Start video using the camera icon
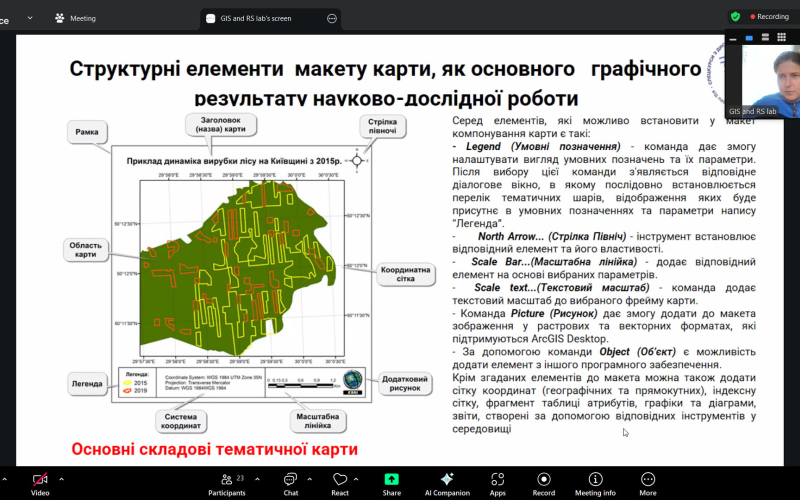 tap(40, 480)
